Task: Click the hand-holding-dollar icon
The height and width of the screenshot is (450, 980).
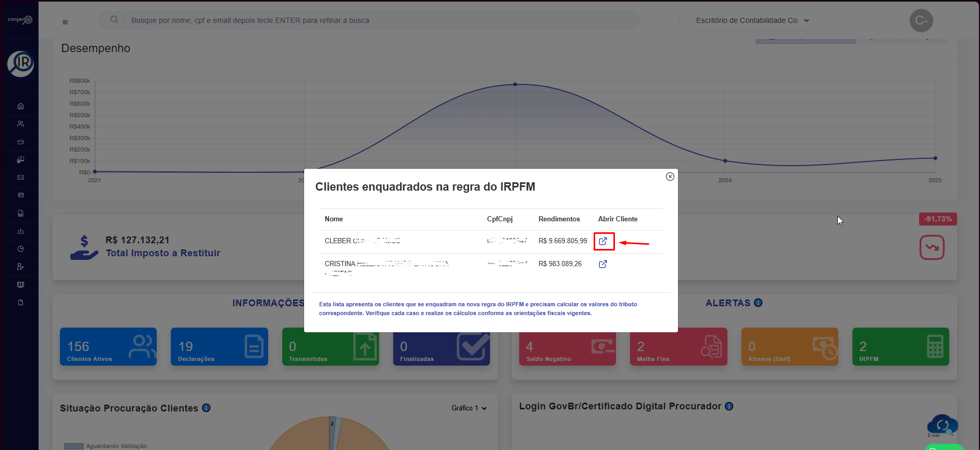Action: 84,247
